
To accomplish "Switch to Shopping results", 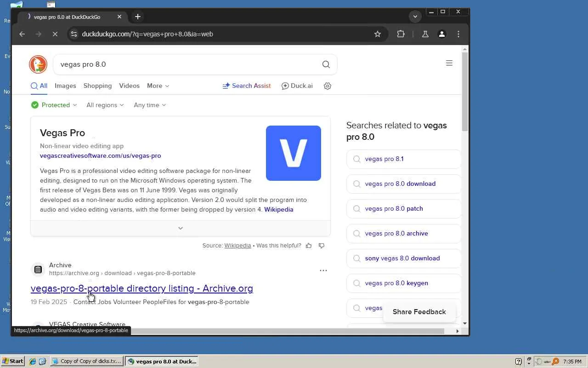I will tap(97, 86).
